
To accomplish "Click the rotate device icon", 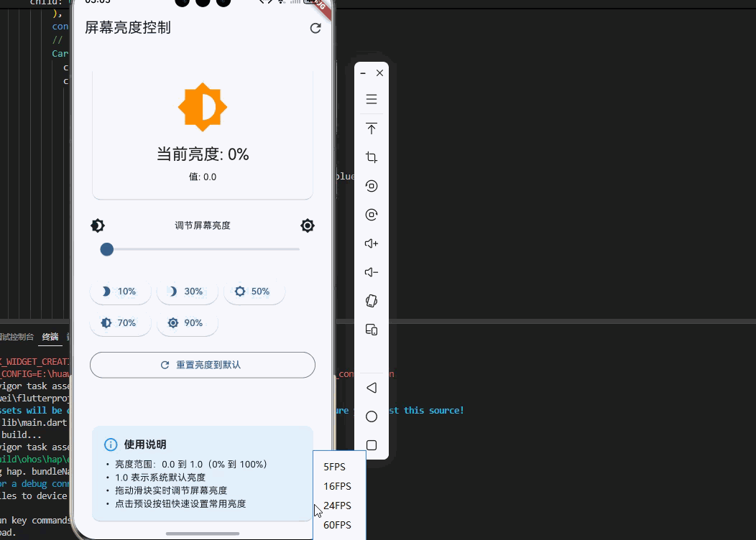I will click(x=372, y=301).
